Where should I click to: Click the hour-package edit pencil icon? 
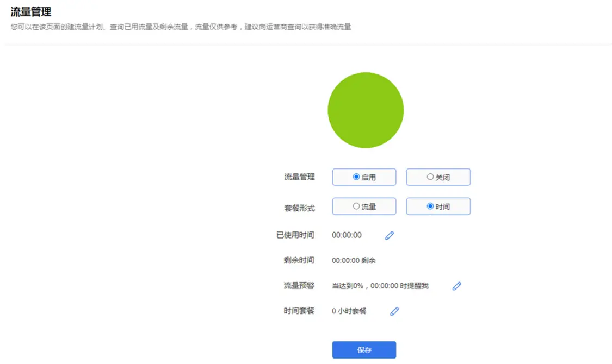[394, 311]
